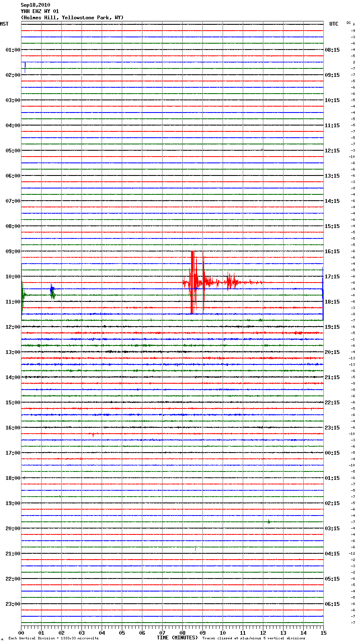Select the 12:00 MST hour label
Viewport: 357px width, 644px height.
pyautogui.click(x=13, y=327)
